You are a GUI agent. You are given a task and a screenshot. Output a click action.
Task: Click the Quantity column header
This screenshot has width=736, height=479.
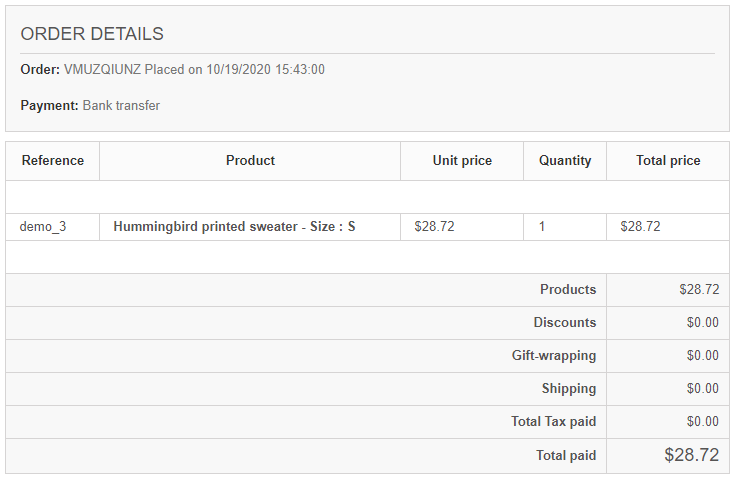pyautogui.click(x=565, y=160)
